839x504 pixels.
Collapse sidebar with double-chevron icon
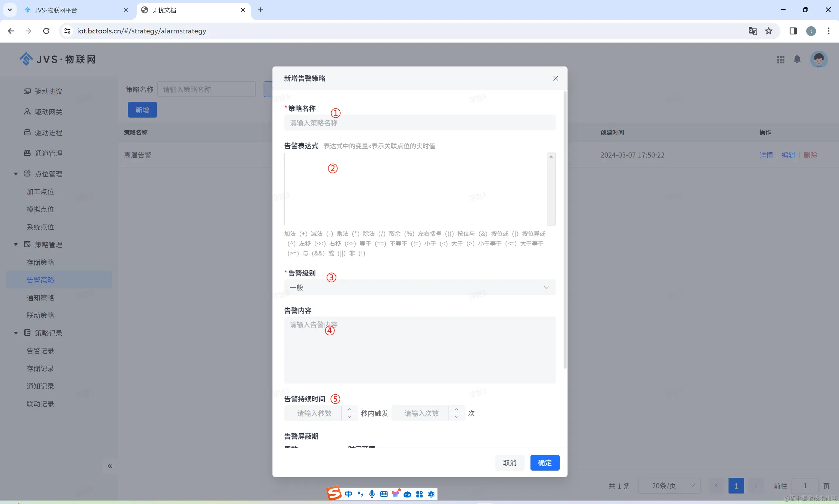(x=110, y=466)
